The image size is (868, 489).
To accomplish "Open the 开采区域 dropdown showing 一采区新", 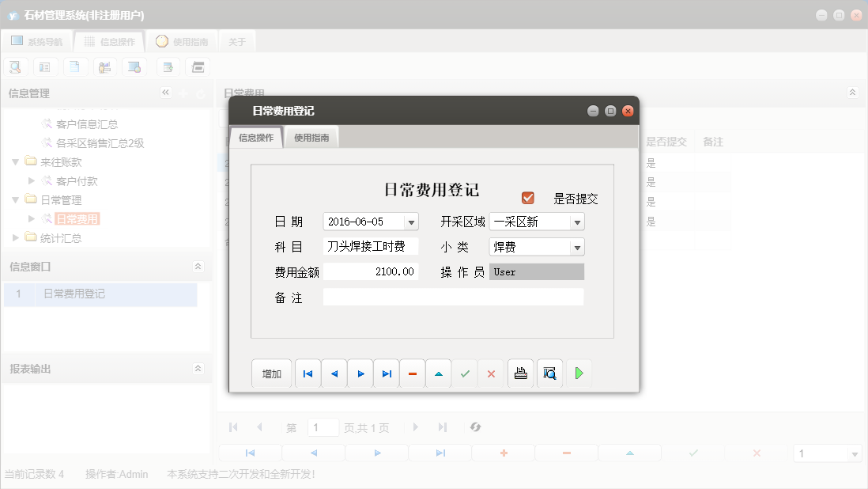I will (x=578, y=222).
